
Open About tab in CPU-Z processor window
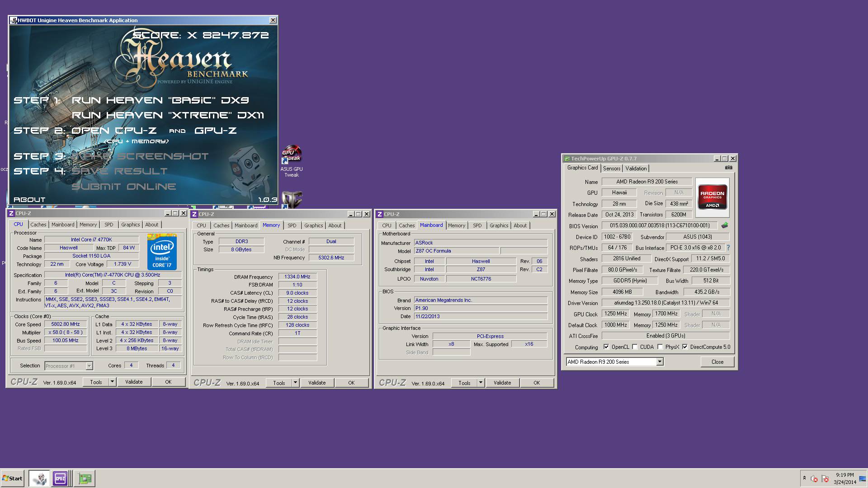pyautogui.click(x=152, y=225)
